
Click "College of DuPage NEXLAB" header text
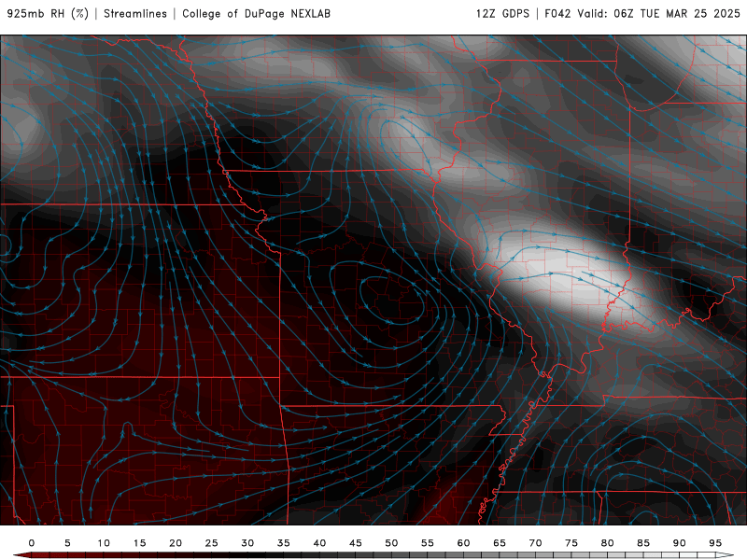(x=256, y=14)
